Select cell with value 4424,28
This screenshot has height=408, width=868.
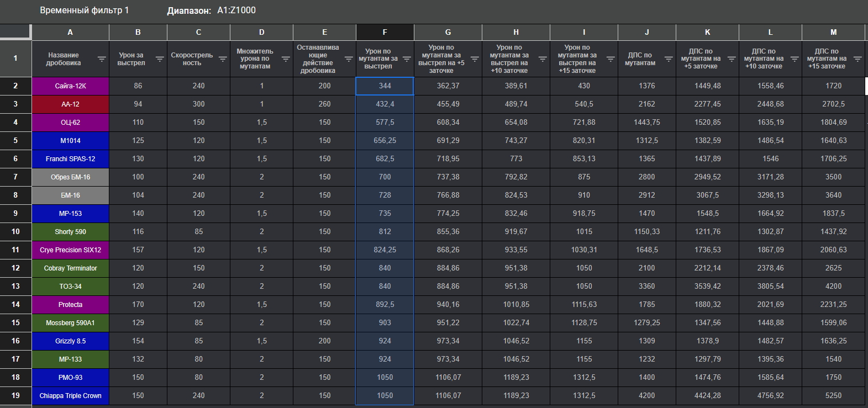[x=707, y=395]
